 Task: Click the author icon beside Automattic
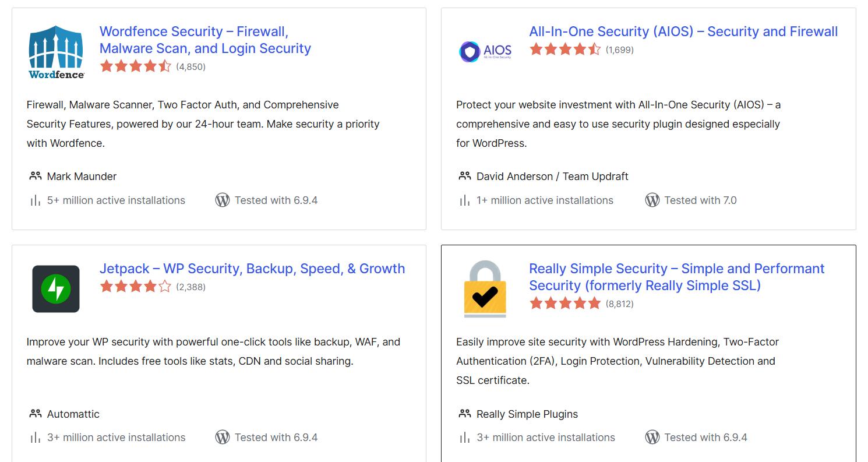(36, 414)
